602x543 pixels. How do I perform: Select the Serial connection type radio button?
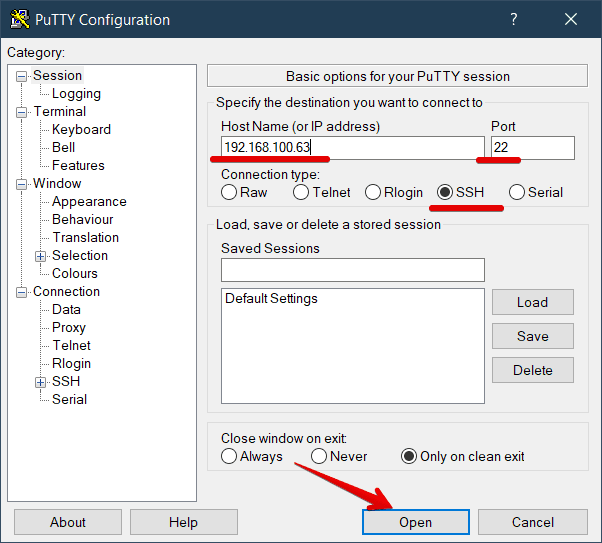coord(517,192)
